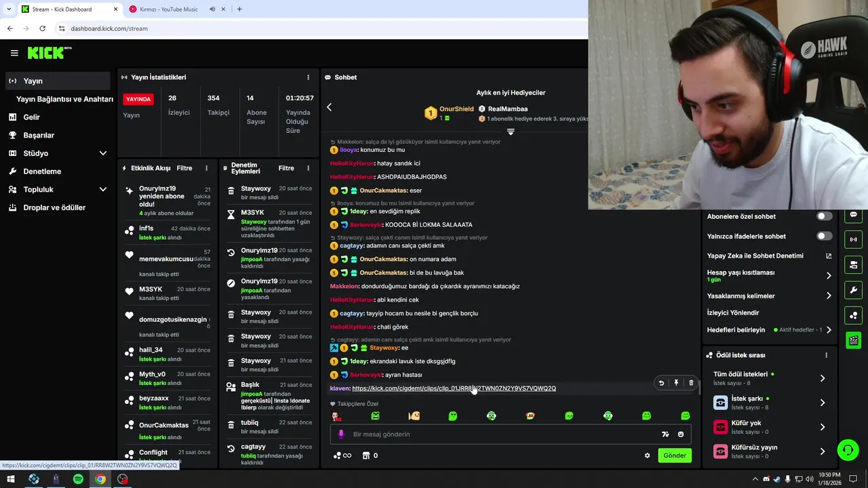868x488 pixels.
Task: Click the green broadcast signal side icon
Action: [854, 239]
